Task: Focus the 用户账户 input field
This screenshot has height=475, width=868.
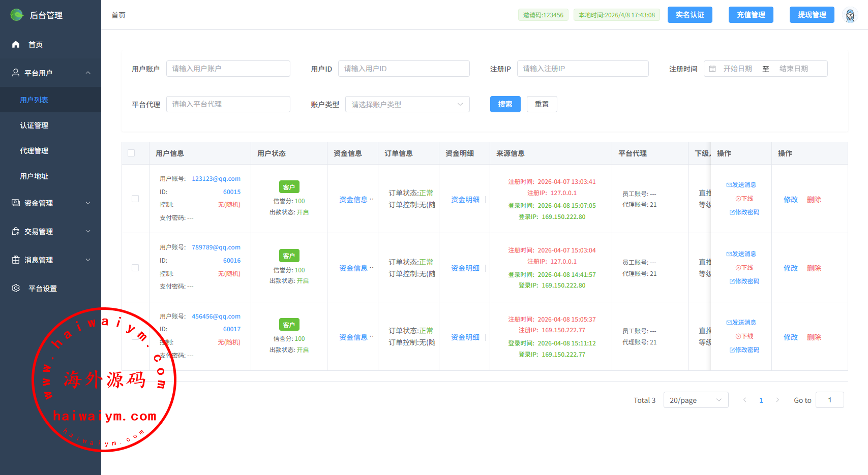Action: 228,69
